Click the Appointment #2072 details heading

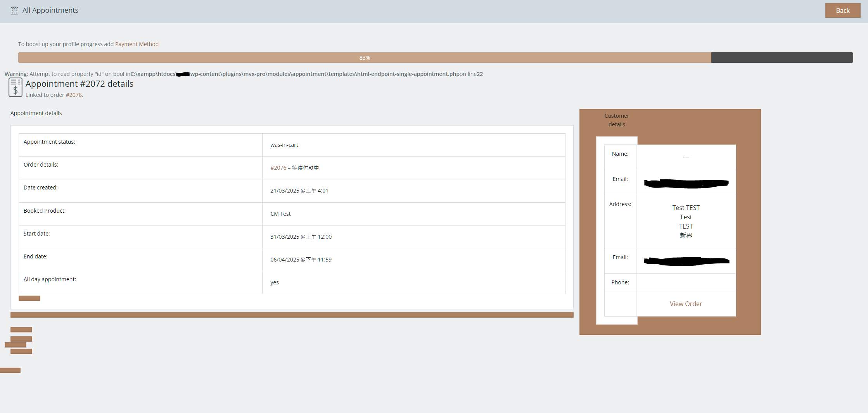coord(79,84)
